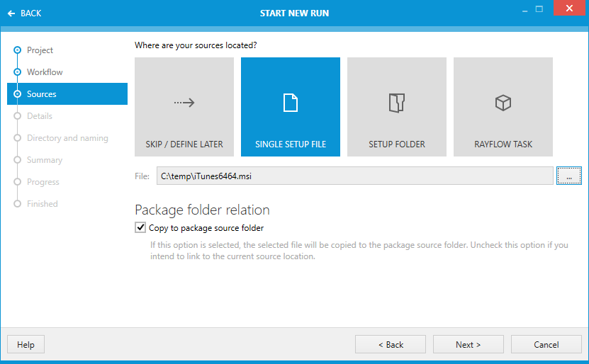
Task: Switch to the Workflow wizard step
Action: coord(45,72)
